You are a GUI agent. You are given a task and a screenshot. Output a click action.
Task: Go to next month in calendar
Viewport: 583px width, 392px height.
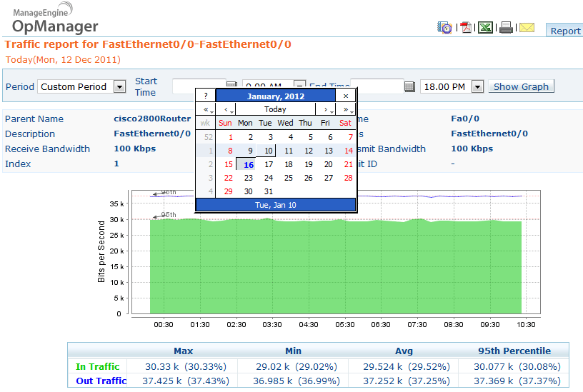326,109
